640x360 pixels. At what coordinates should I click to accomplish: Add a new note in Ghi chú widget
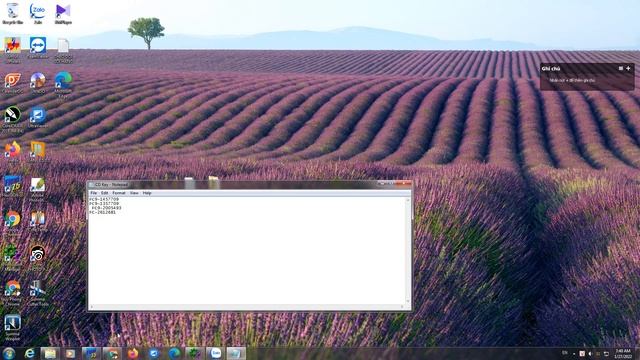click(628, 69)
